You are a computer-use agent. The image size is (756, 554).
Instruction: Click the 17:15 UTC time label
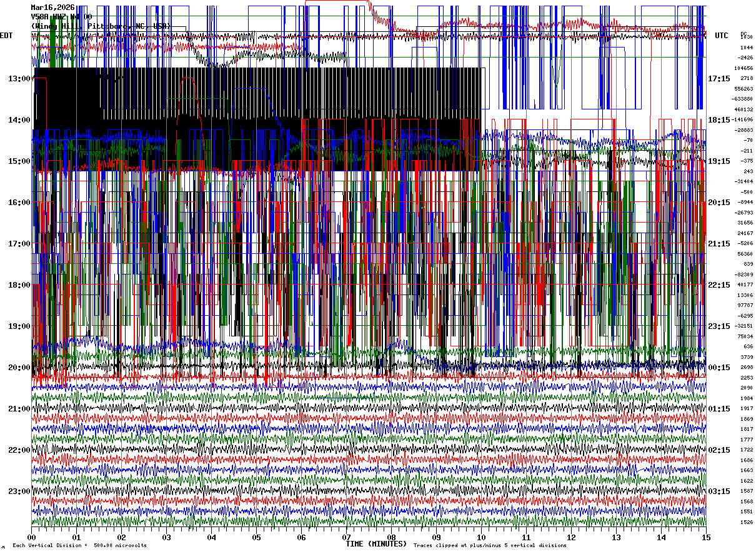point(719,78)
